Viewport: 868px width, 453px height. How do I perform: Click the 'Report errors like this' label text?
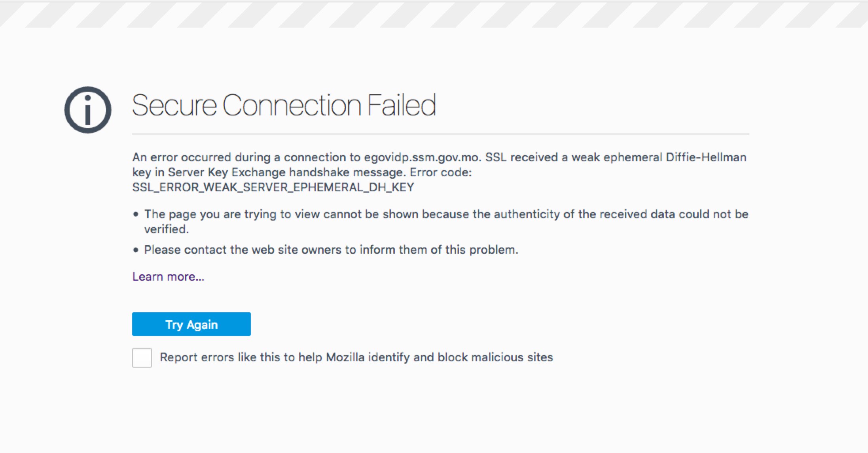pyautogui.click(x=356, y=357)
